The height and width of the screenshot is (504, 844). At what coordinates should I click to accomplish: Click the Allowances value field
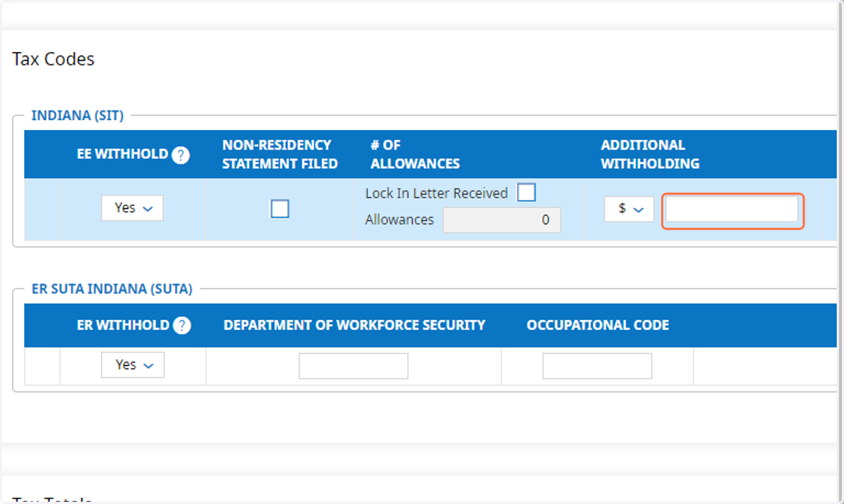pyautogui.click(x=502, y=220)
